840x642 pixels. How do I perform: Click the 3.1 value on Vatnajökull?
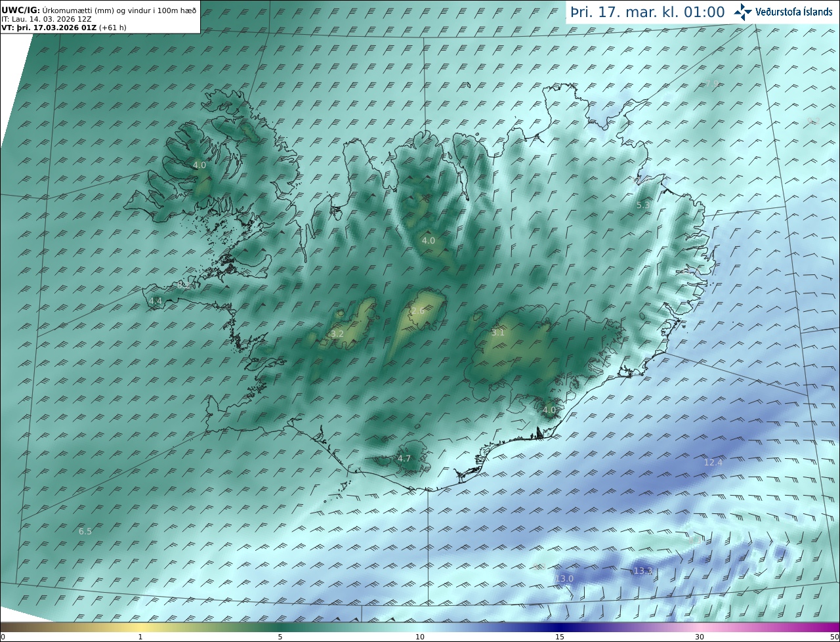pyautogui.click(x=498, y=332)
